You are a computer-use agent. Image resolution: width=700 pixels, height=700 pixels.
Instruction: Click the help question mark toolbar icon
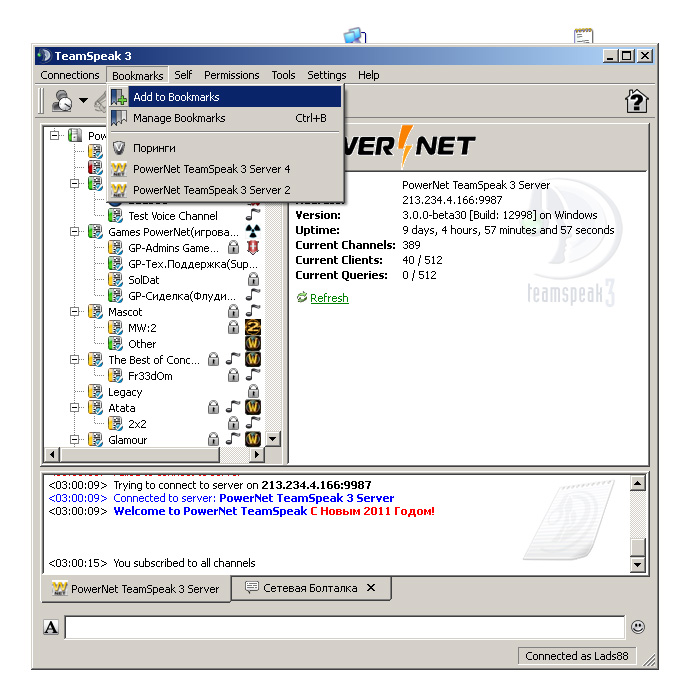(x=636, y=101)
